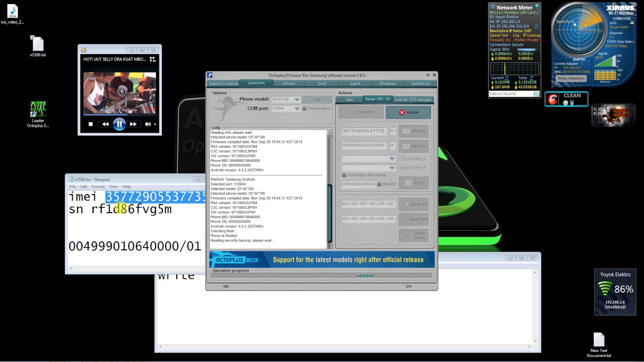Switch to the Infineon tab
The height and width of the screenshot is (362, 644).
click(289, 83)
